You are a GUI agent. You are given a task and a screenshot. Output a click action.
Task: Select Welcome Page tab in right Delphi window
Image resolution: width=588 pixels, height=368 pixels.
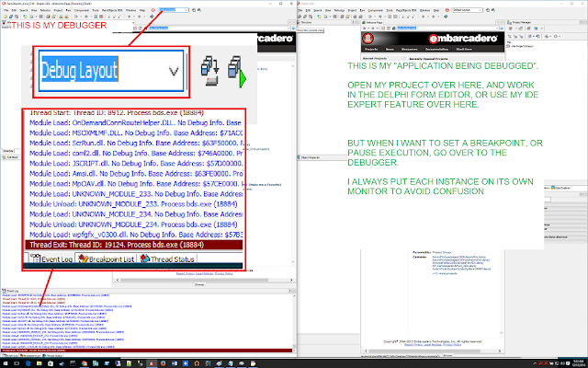tap(372, 22)
